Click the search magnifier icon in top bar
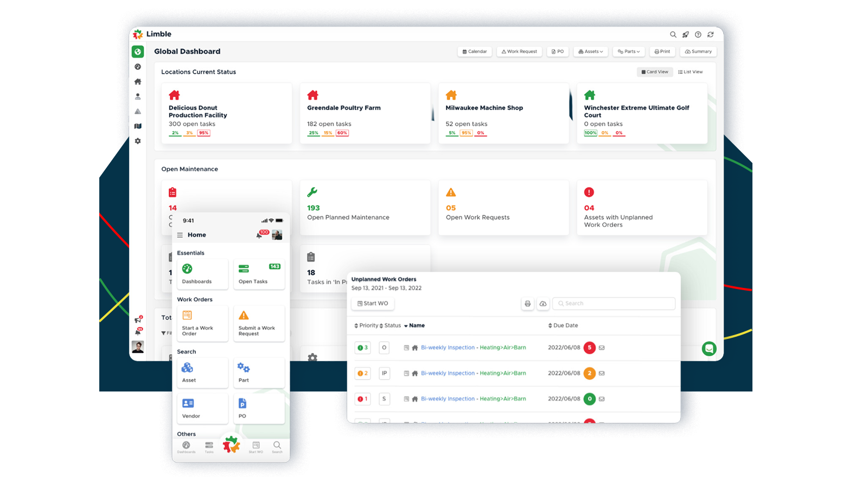 [x=673, y=35]
